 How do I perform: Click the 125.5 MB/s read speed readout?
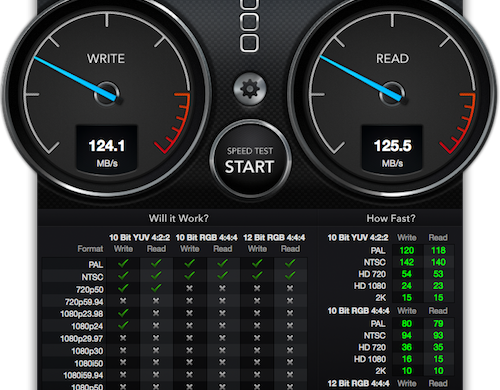pyautogui.click(x=392, y=149)
